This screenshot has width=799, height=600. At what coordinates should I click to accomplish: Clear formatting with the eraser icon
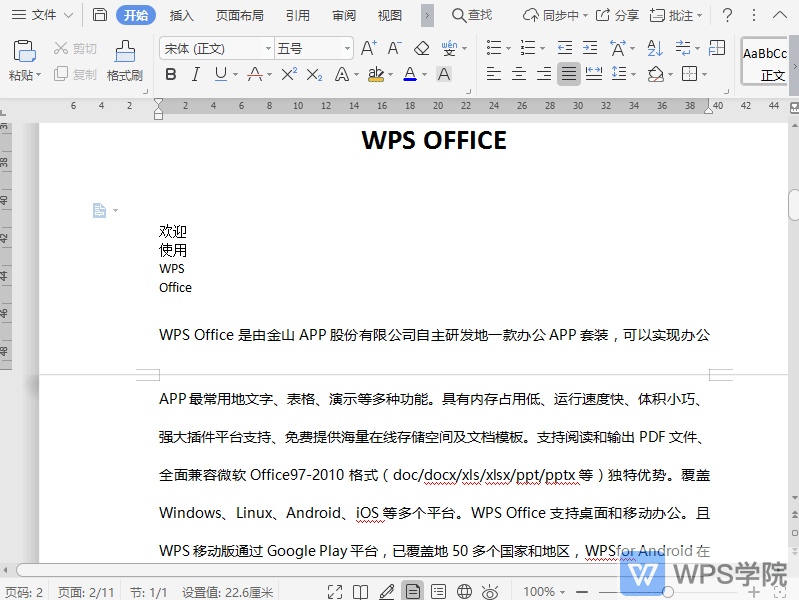[421, 48]
